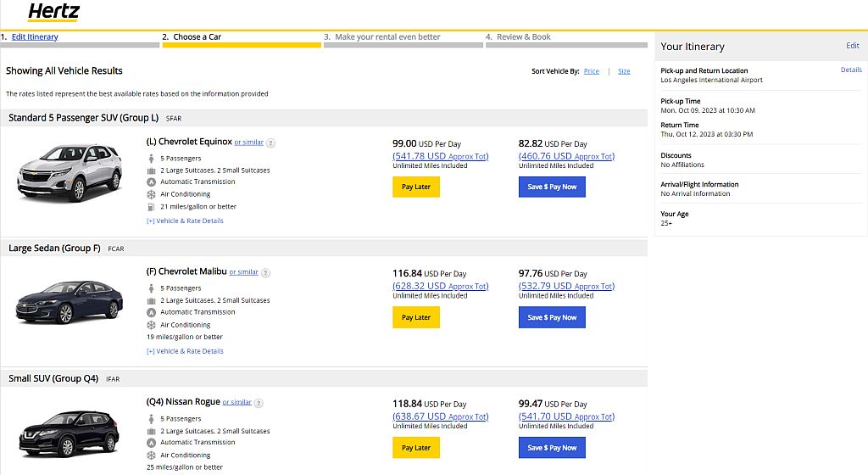Screen dimensions: 868x475
Task: Click the Standard 5 Passenger SUV (Group L) heading
Action: [84, 118]
